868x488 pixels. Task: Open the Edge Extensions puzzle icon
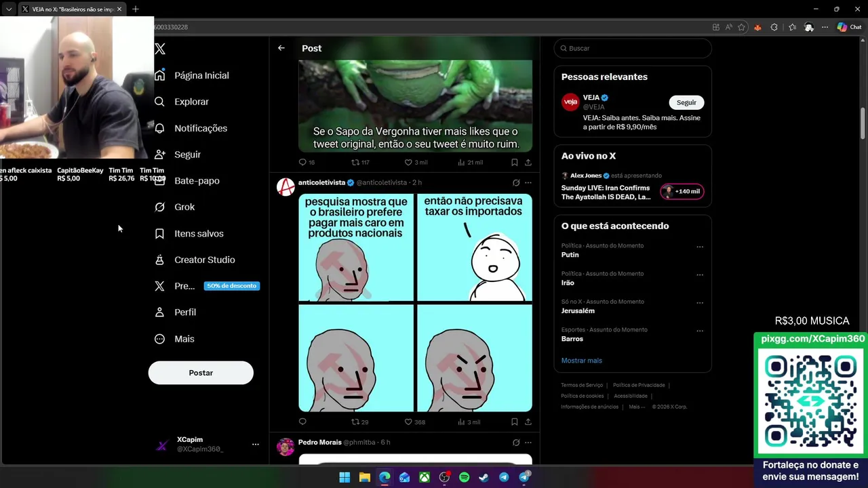pos(774,27)
